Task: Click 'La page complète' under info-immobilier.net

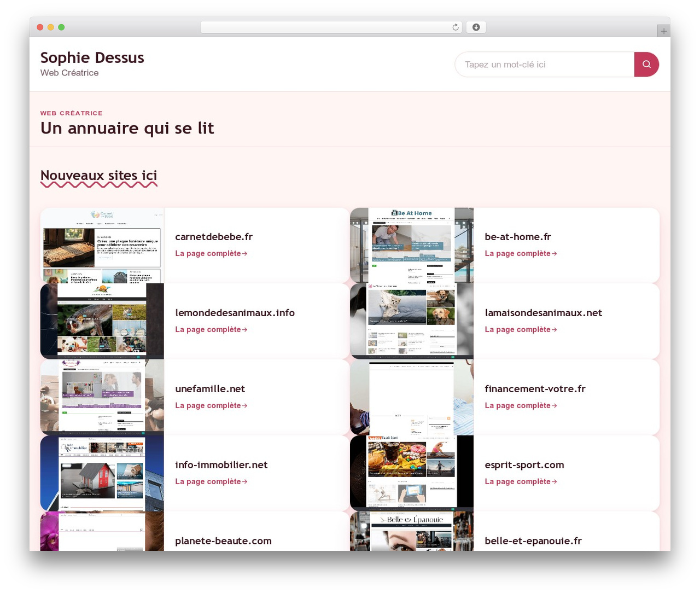Action: [211, 481]
